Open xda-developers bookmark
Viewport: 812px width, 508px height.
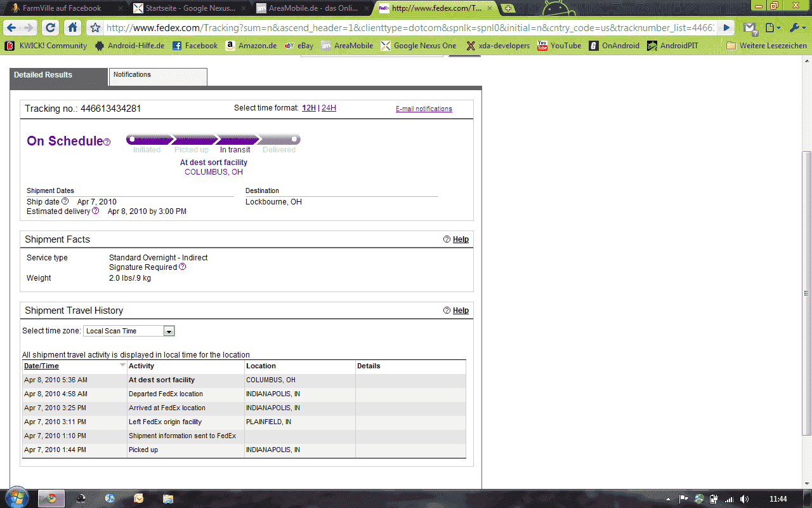[x=498, y=46]
